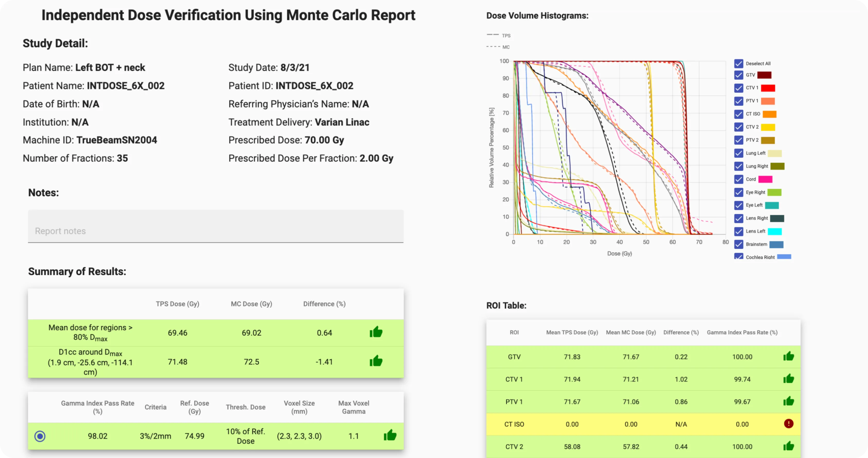Screen dimensions: 868x458
Task: Click inside the Report notes field
Action: point(216,227)
